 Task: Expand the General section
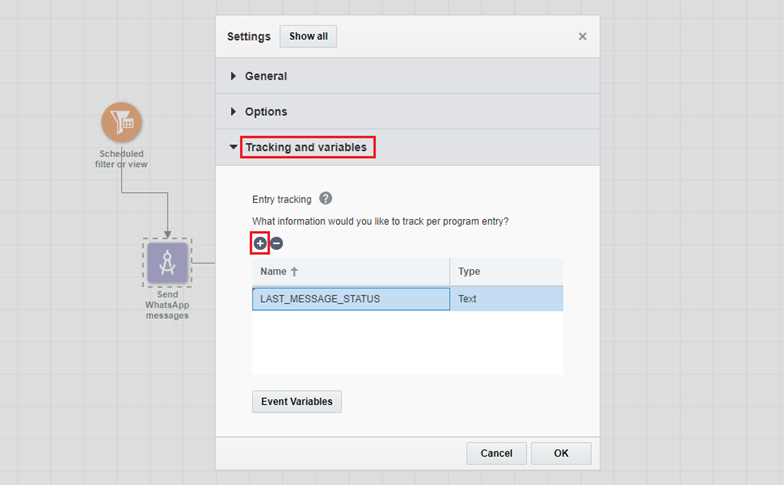click(x=408, y=76)
